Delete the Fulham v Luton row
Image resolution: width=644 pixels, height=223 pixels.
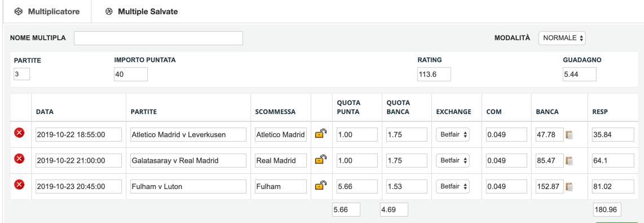point(19,185)
